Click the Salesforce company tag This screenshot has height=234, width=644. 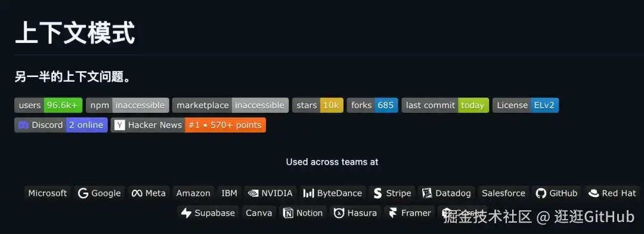point(503,193)
